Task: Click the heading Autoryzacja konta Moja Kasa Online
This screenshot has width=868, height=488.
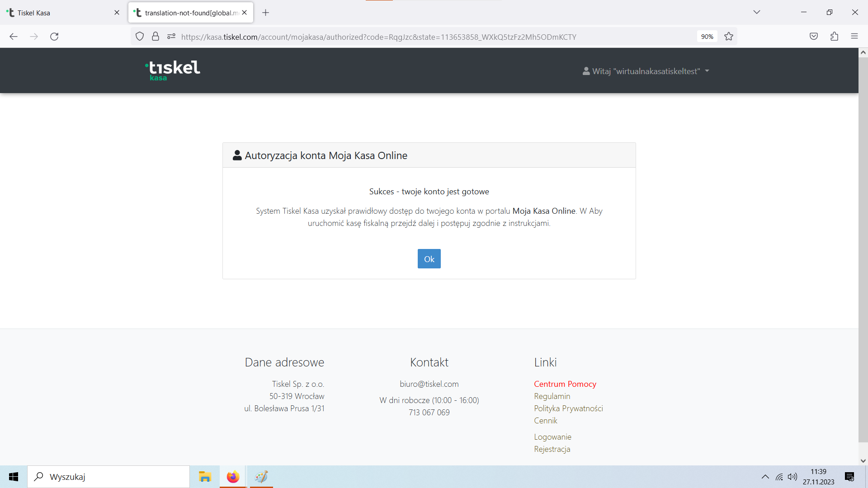Action: click(x=326, y=155)
